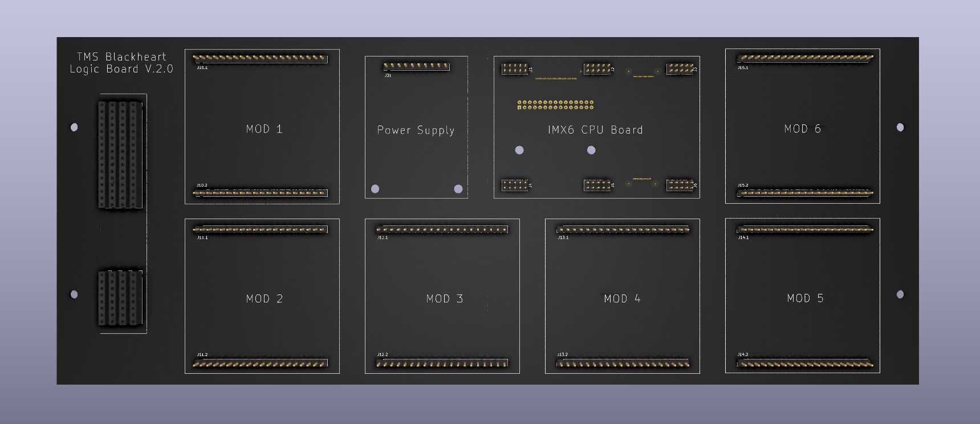Viewport: 980px width, 424px height.
Task: Select the J31 power supply pin header
Action: 416,66
